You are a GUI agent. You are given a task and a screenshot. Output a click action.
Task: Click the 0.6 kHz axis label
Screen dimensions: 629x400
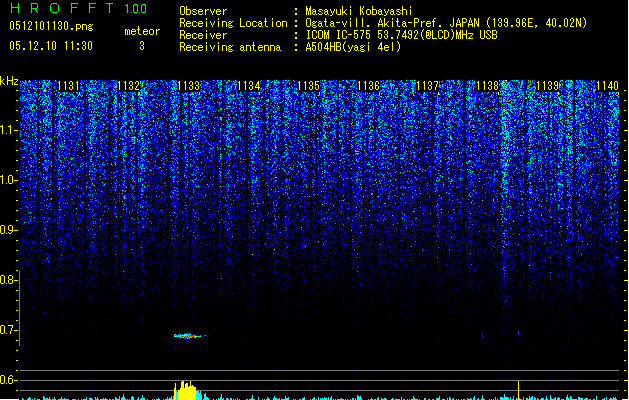pyautogui.click(x=8, y=380)
